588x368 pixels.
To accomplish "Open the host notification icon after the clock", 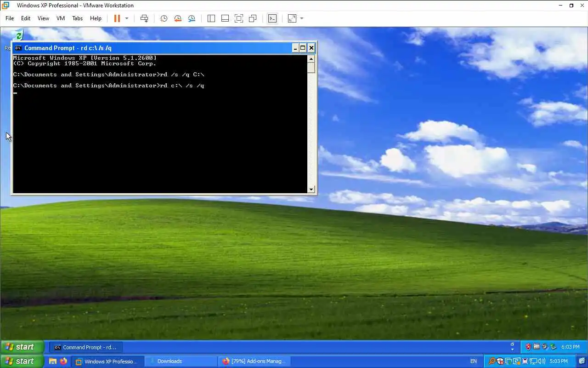I will [x=582, y=361].
